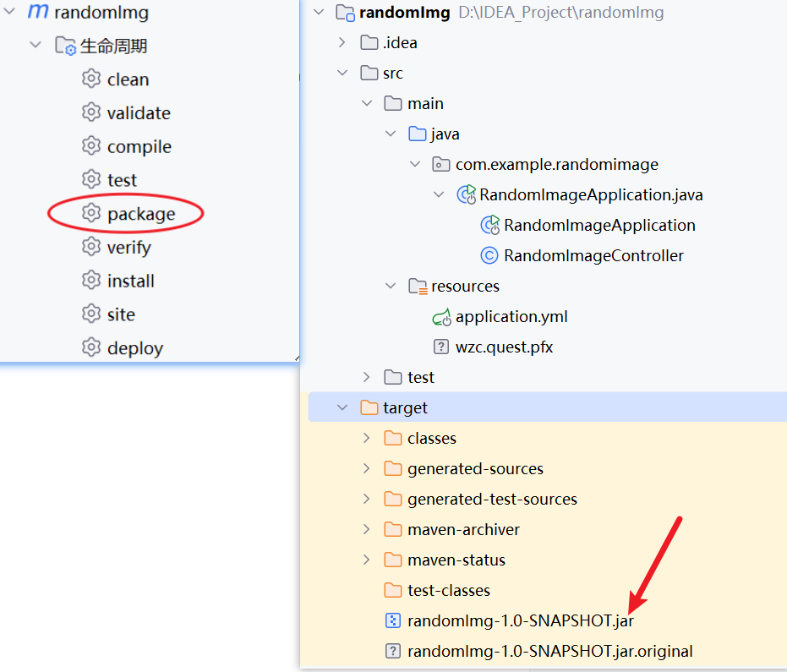
Task: Click the wzc.quest.pfx unknown file icon
Action: pyautogui.click(x=440, y=347)
